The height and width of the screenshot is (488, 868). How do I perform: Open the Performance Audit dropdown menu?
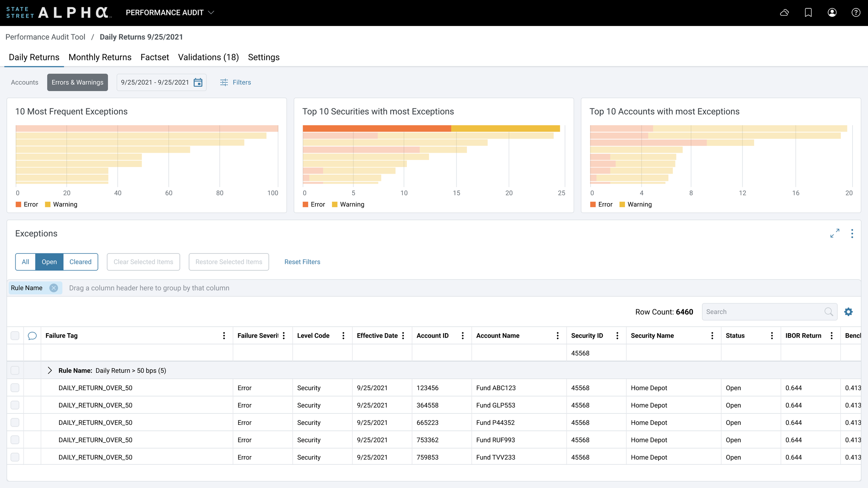point(170,13)
